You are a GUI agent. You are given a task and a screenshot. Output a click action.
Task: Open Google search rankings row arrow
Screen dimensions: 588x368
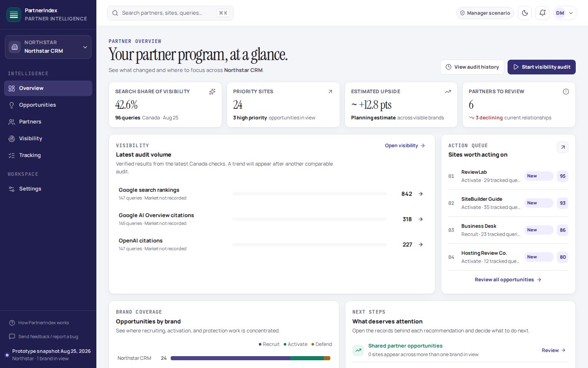coord(421,194)
